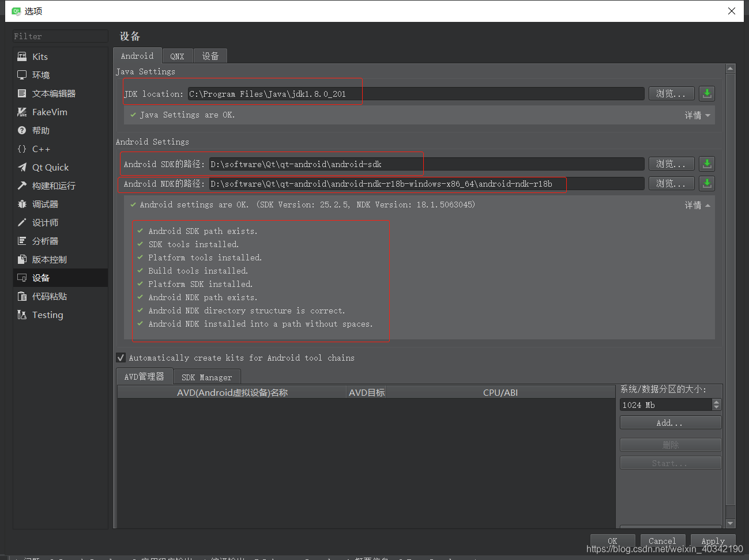Click 'Android SDK path exists.' status line
Screen dimensions: 749x560
click(203, 231)
